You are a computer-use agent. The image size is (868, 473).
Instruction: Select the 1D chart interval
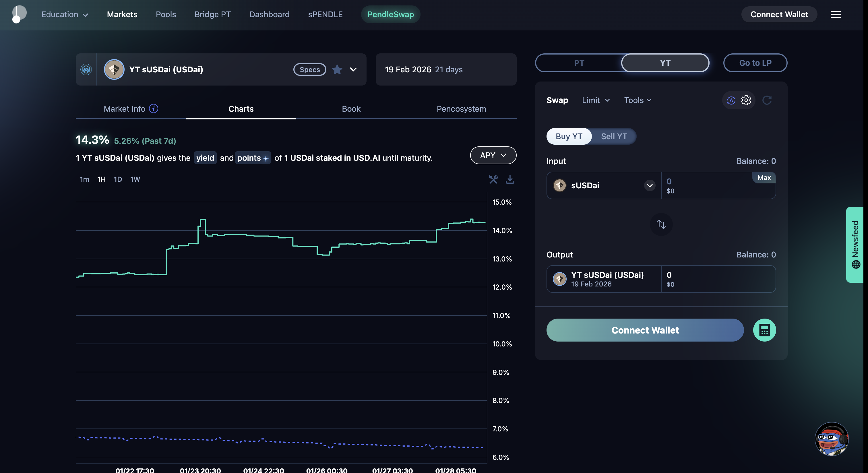click(x=118, y=179)
